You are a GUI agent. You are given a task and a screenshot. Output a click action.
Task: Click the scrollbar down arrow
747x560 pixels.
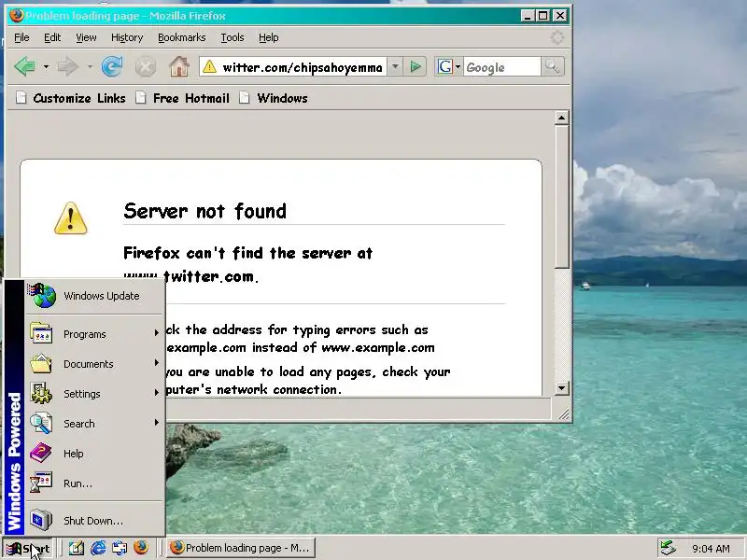(x=562, y=388)
